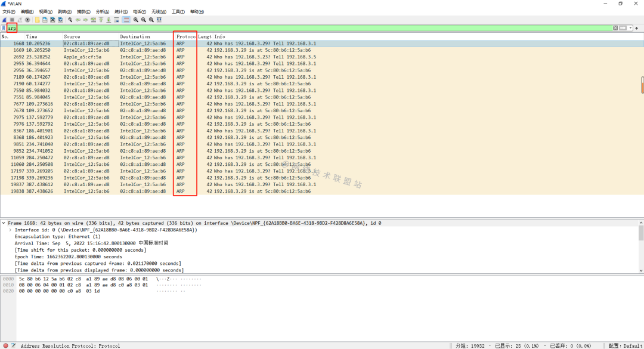Open display filter bookmarks icon

(x=4, y=28)
